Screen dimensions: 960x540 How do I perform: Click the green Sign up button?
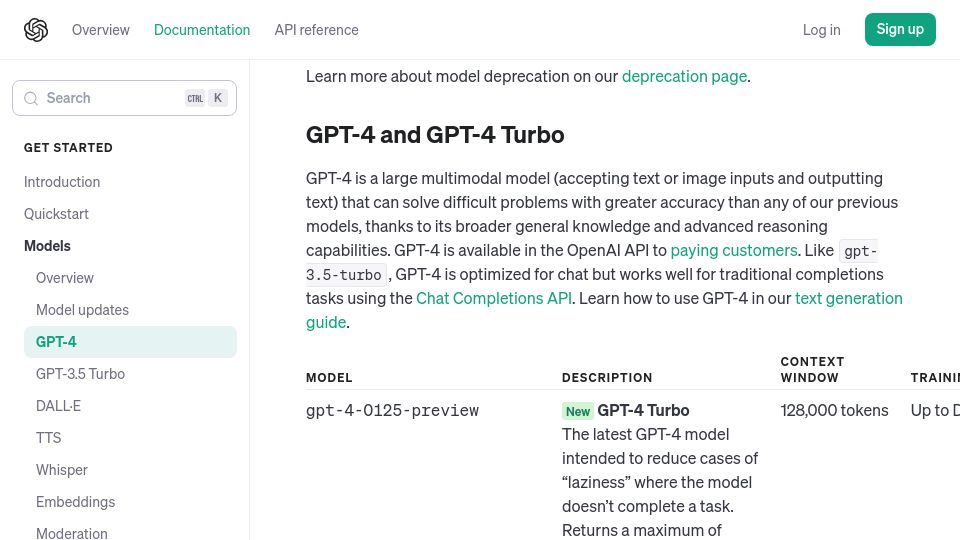[900, 29]
